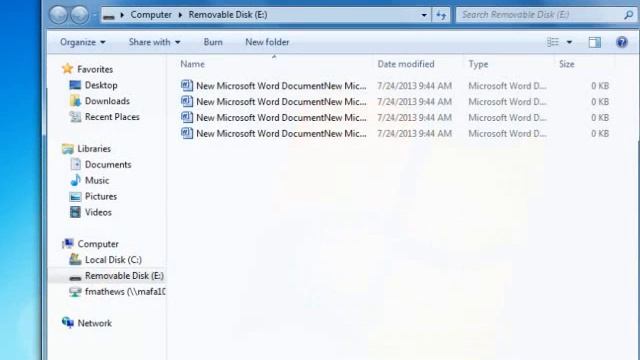Open the Documents library
Screen dimensions: 640x360
(x=108, y=164)
